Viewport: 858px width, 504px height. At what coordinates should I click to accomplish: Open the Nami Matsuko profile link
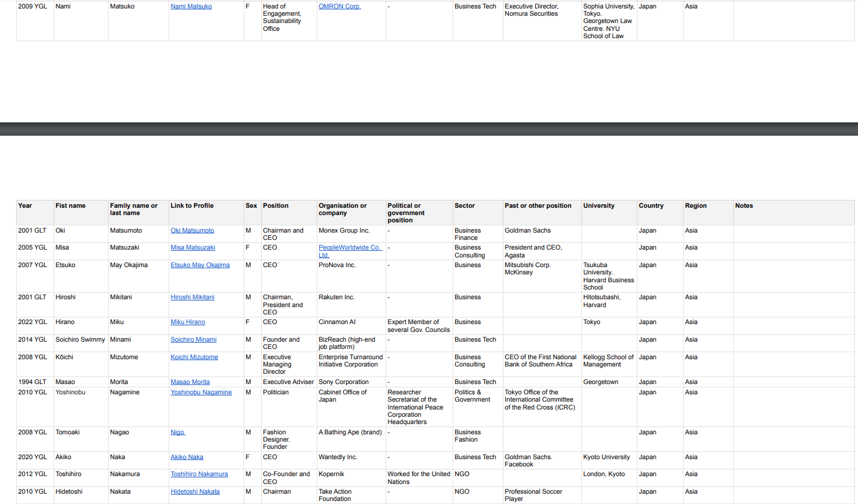[191, 7]
